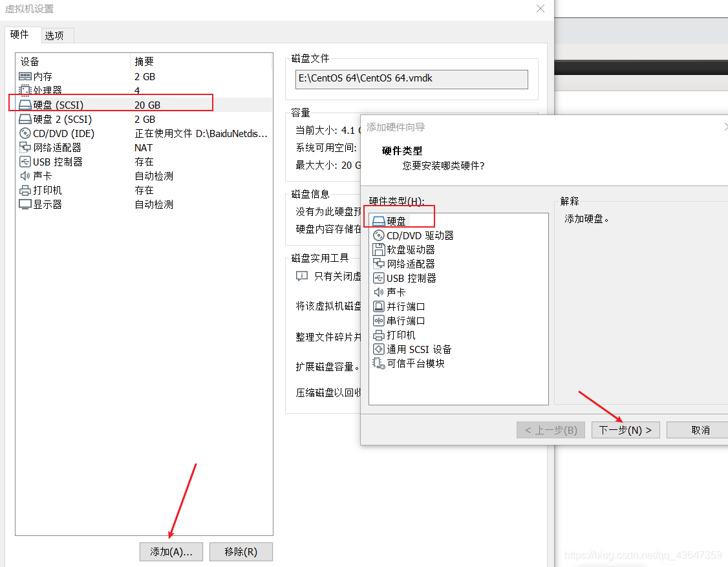Viewport: 728px width, 567px height.
Task: Click the '20 GB' summary value
Action: coord(147,105)
